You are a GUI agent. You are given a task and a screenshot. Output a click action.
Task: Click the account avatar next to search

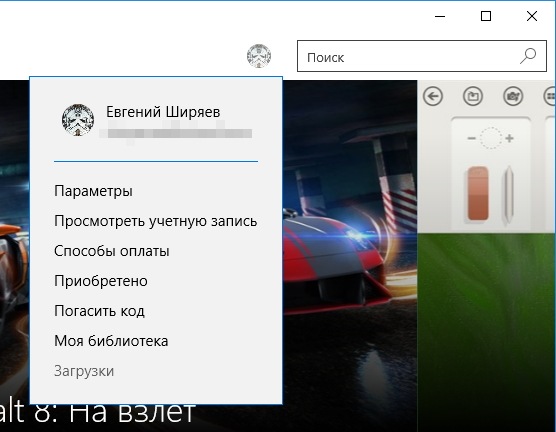coord(259,56)
